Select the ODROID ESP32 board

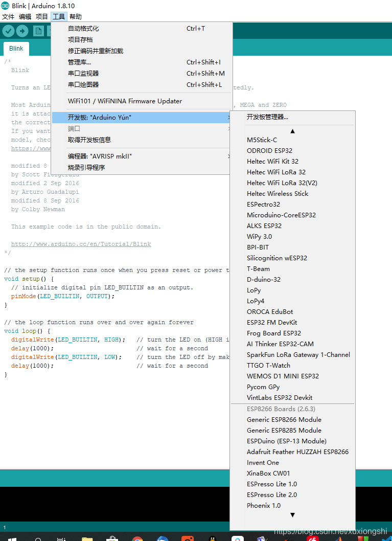[293, 151]
